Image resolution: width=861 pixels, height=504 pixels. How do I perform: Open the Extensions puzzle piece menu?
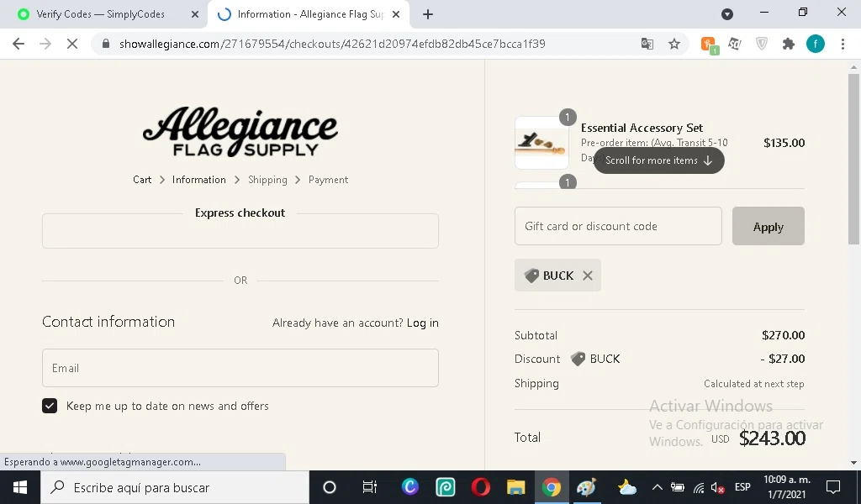coord(789,44)
